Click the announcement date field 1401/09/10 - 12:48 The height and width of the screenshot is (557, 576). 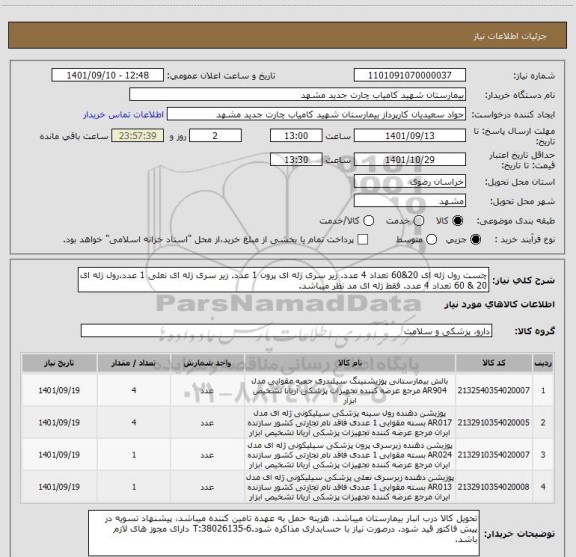108,75
